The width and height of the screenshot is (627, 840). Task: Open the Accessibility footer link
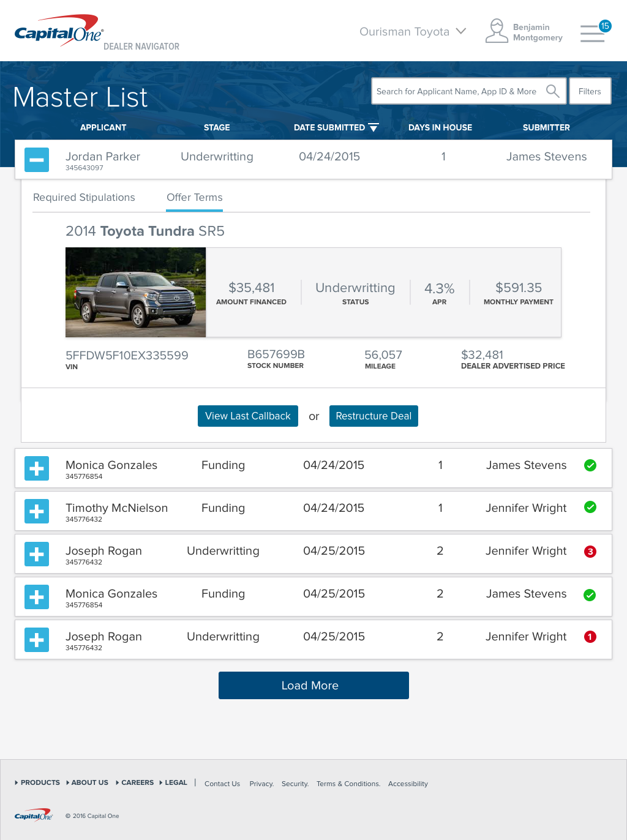point(408,784)
